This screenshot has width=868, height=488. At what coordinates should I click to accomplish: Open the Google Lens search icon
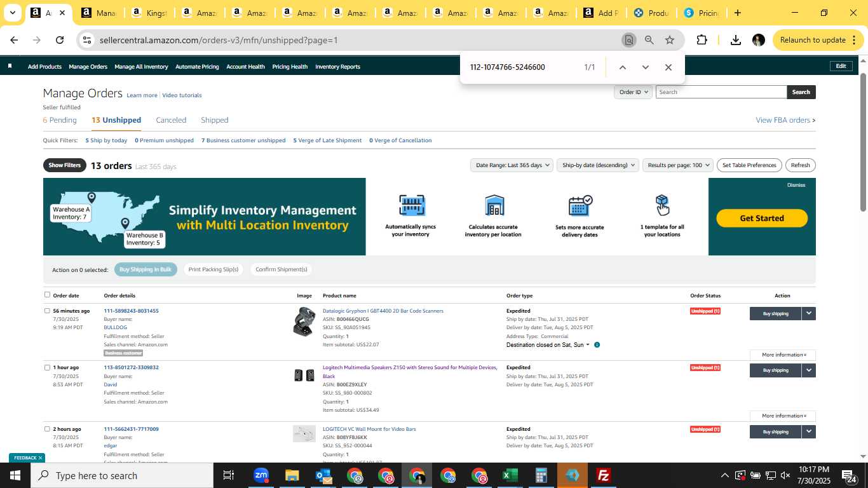[x=628, y=40]
